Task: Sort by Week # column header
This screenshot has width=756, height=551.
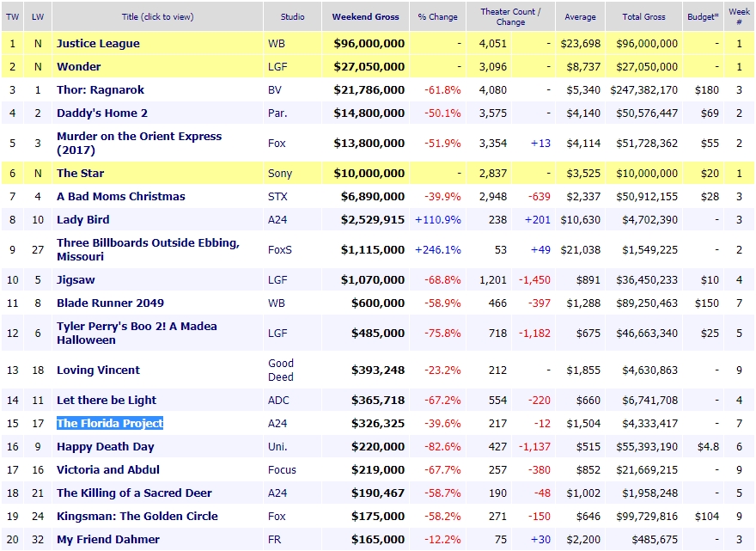Action: point(739,17)
